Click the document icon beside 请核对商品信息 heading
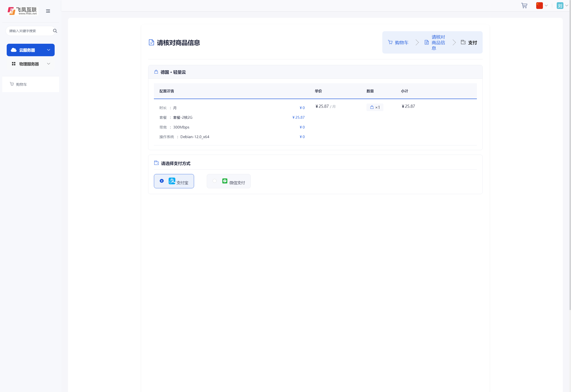The height and width of the screenshot is (392, 571). tap(152, 43)
